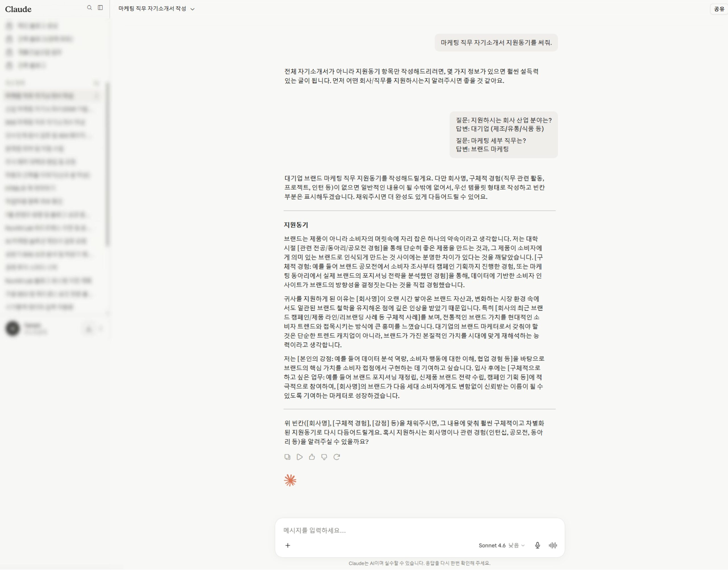Click the orange Claude spark logo
This screenshot has height=570, width=728.
tap(290, 481)
